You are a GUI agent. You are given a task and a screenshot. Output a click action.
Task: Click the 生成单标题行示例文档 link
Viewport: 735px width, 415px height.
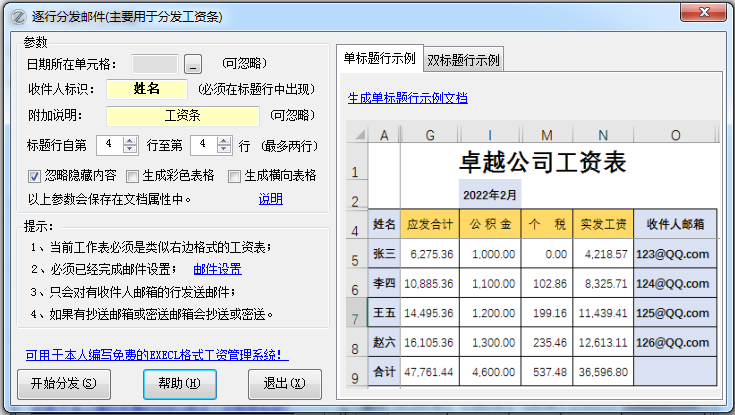(407, 98)
